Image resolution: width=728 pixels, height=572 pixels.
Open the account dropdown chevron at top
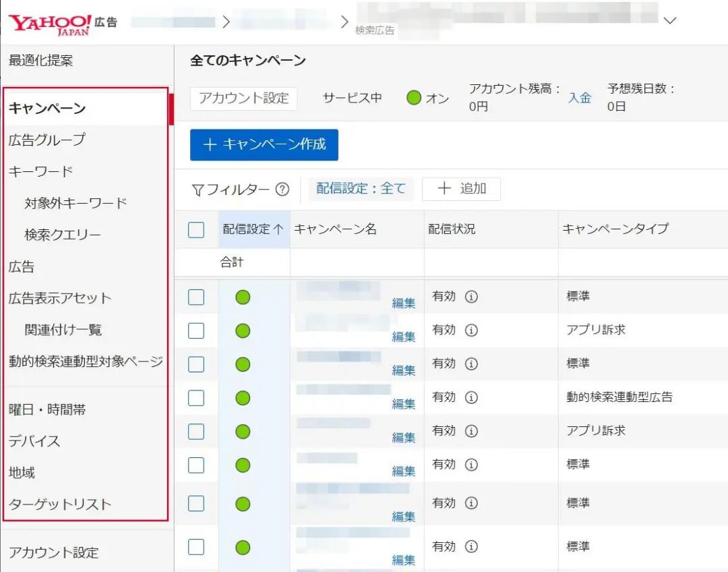(x=669, y=21)
